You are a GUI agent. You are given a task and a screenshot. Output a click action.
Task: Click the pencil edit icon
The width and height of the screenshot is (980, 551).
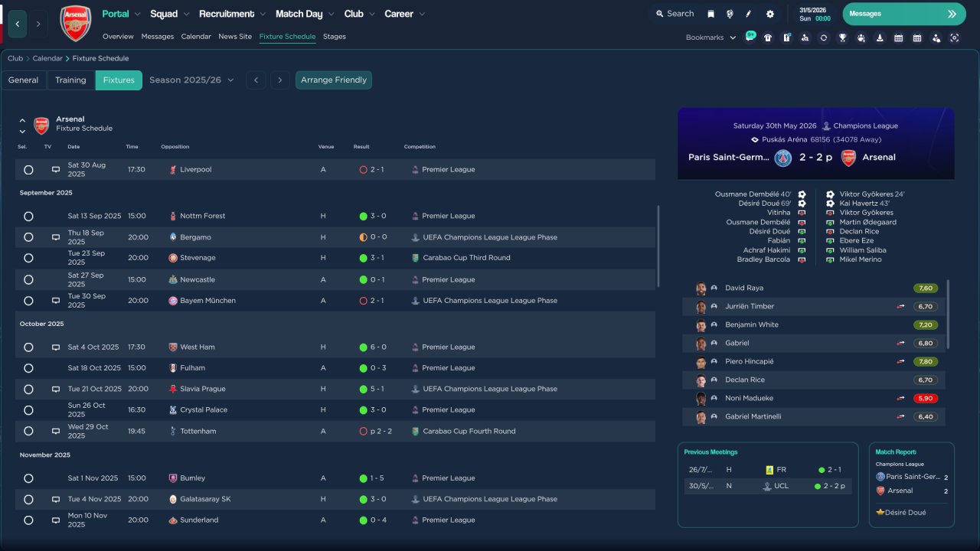pos(749,14)
